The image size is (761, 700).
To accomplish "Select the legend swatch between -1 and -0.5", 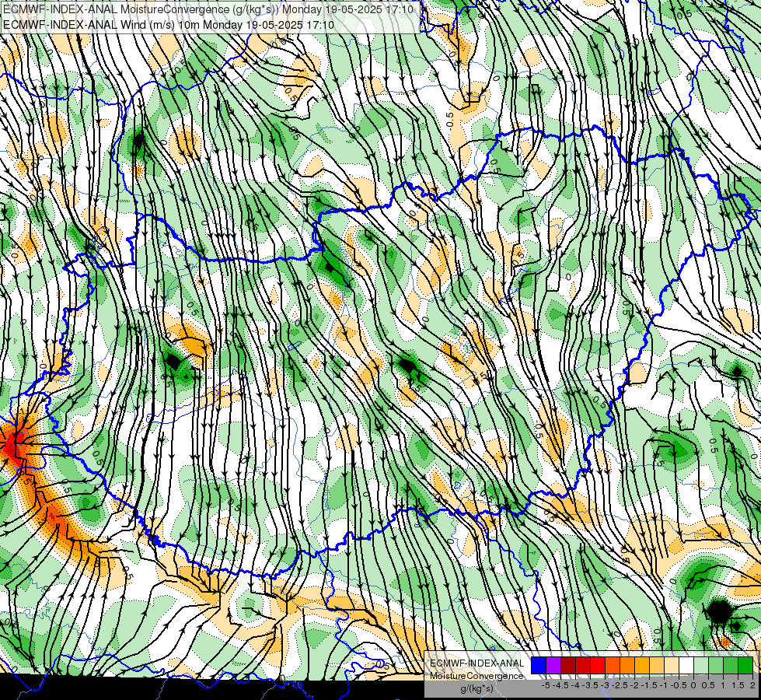I will pyautogui.click(x=672, y=666).
